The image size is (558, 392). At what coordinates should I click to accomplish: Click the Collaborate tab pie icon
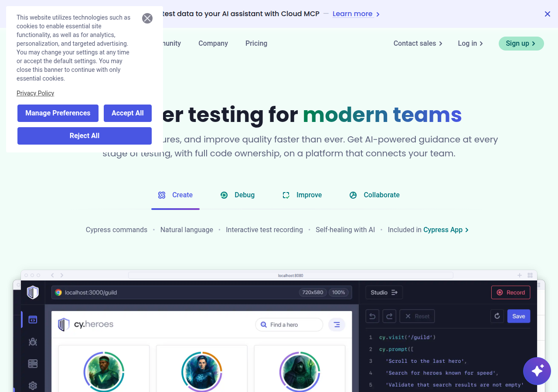pos(353,195)
